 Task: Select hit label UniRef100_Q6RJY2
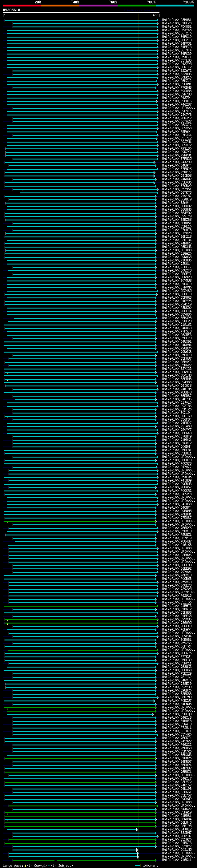pos(176,118)
